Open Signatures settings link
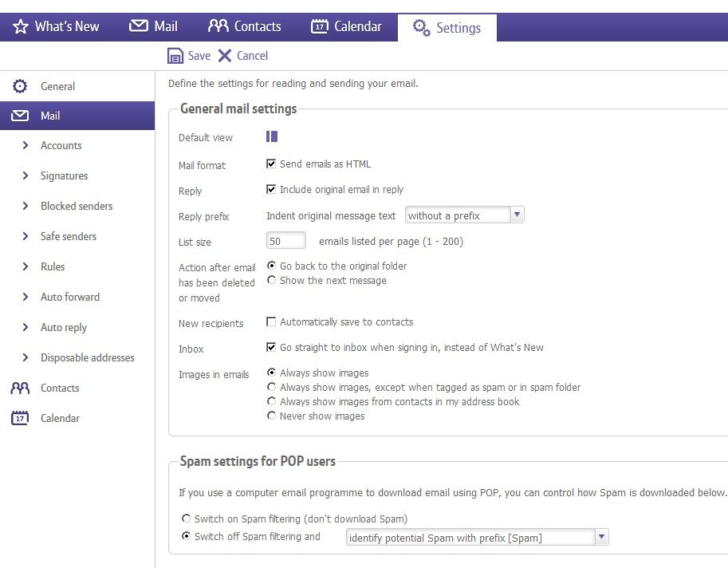This screenshot has height=568, width=728. [x=64, y=176]
